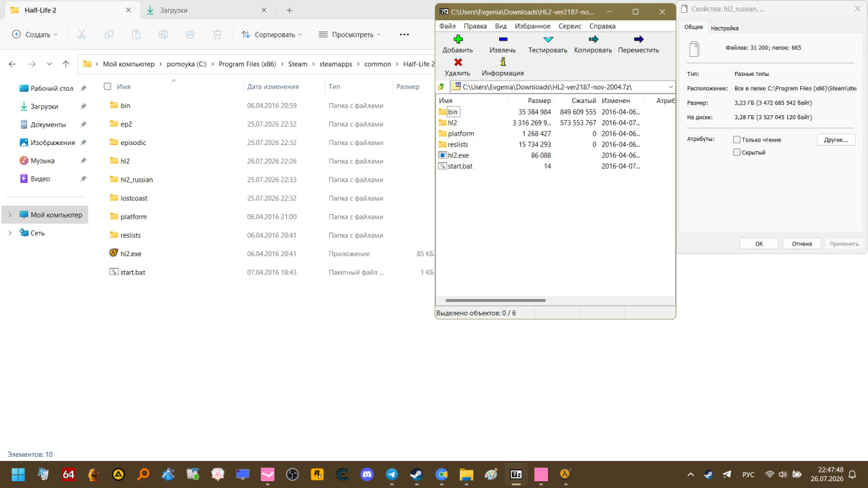868x488 pixels.
Task: Show hidden taskbar tray icons chevron
Action: coord(690,474)
